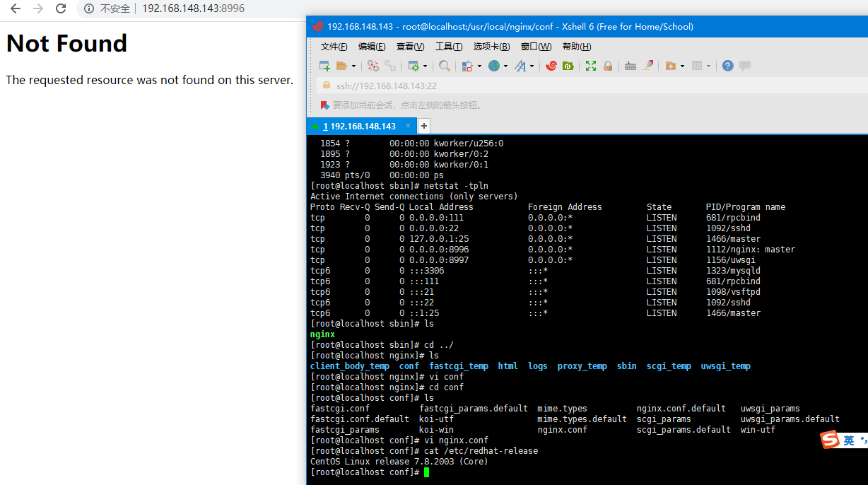The image size is (868, 485).
Task: Toggle full screen with green arrows icon
Action: [591, 66]
